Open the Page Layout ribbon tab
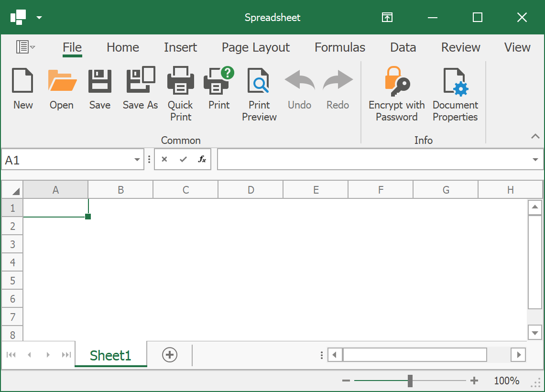 256,47
